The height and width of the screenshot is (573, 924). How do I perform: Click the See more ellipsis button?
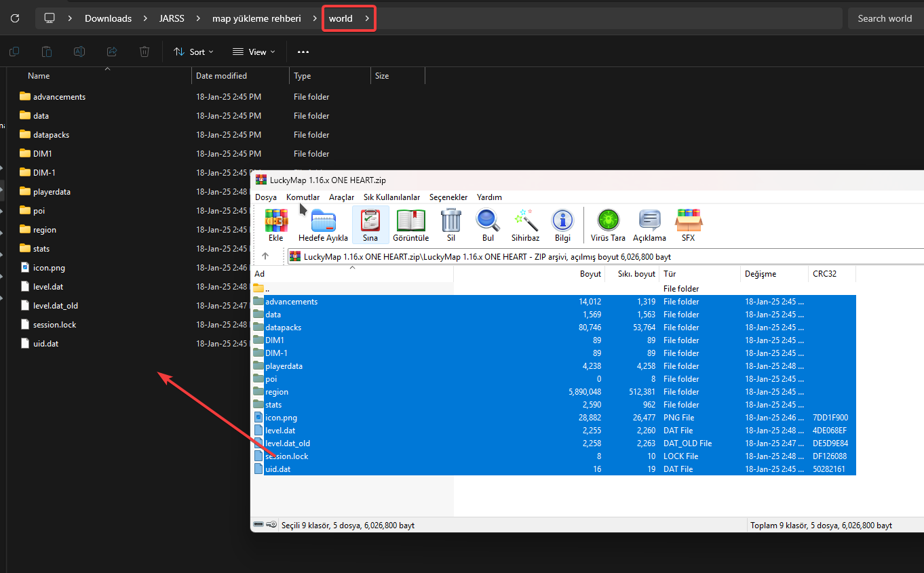click(303, 52)
